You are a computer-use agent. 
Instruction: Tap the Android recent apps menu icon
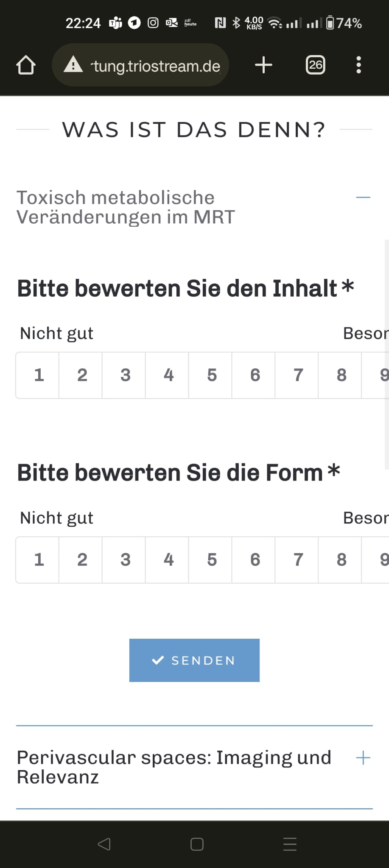click(290, 844)
